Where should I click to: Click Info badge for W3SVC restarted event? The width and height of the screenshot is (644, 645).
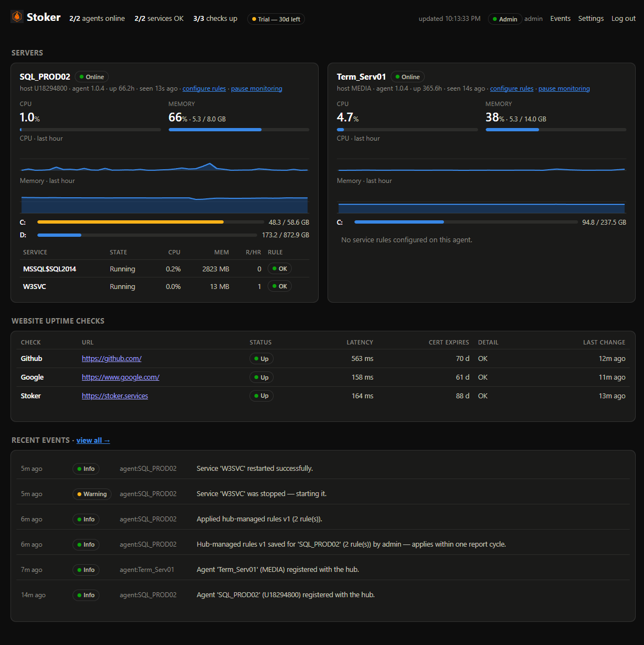(86, 469)
